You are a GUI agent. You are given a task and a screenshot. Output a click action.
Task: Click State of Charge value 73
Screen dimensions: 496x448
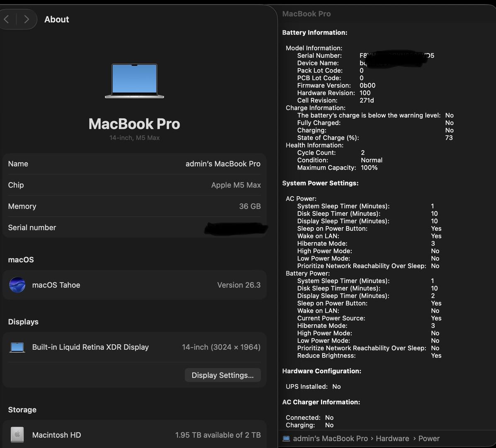pyautogui.click(x=449, y=138)
